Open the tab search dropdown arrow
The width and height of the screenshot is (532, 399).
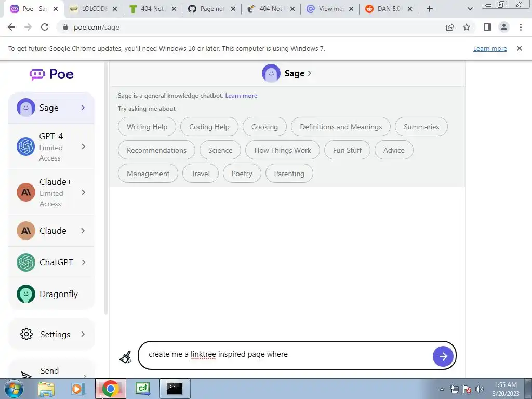(470, 9)
